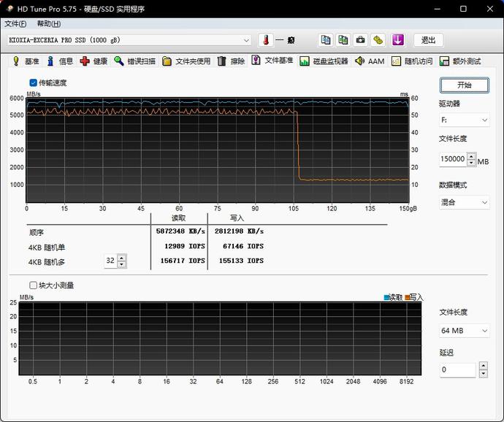
Task: Click the copy text to clipboard icon
Action: (x=326, y=40)
